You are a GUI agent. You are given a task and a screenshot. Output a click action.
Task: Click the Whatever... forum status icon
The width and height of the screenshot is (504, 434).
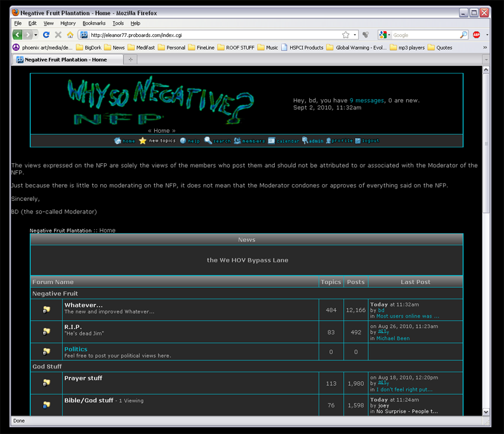click(46, 309)
